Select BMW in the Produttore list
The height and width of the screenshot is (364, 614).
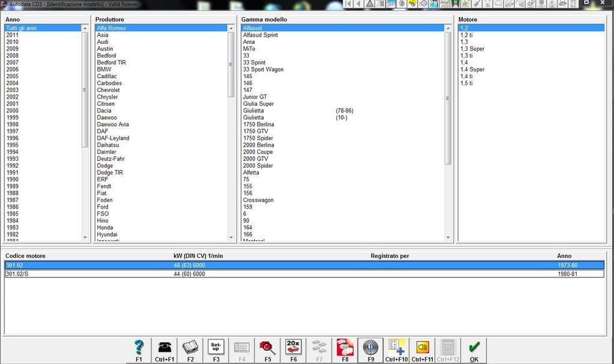click(162, 69)
